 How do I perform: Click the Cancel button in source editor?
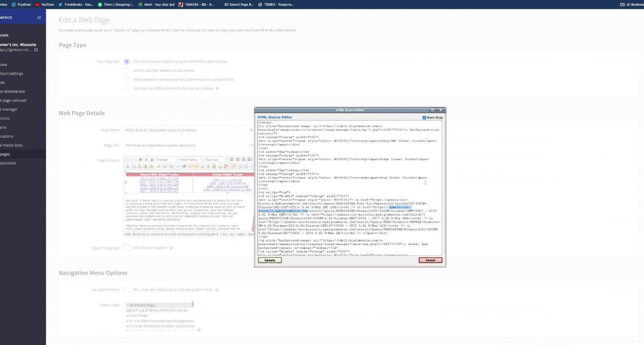point(430,260)
